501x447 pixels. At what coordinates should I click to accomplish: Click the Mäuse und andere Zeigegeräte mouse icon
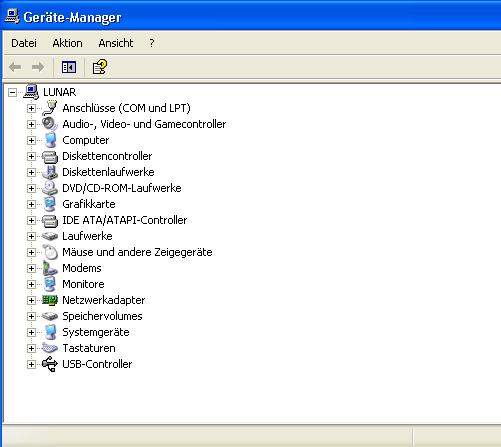click(x=50, y=252)
